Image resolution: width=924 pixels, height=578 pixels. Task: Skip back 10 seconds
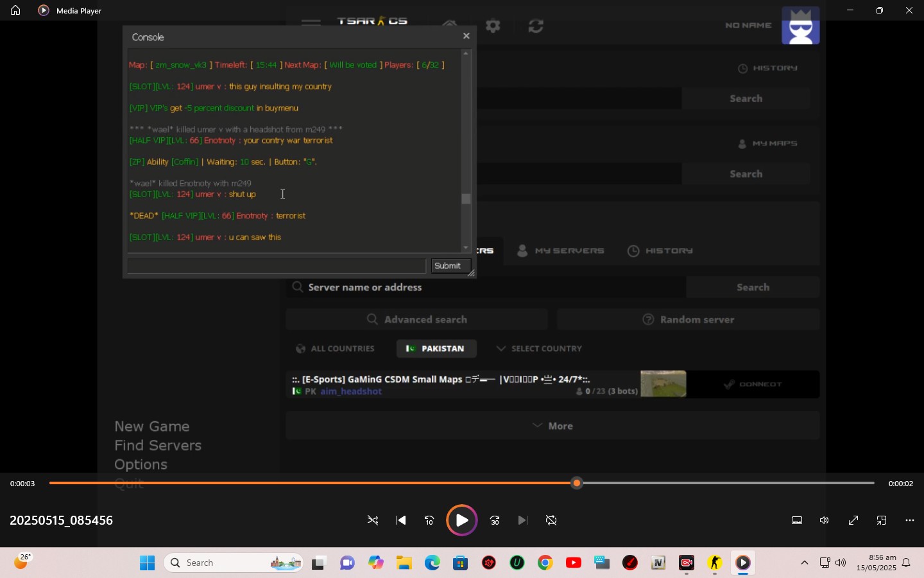(x=430, y=521)
